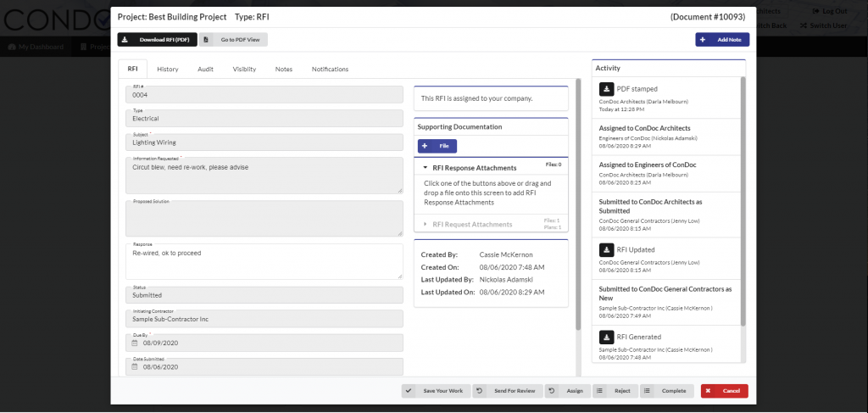Click the Send For Review button

click(508, 391)
